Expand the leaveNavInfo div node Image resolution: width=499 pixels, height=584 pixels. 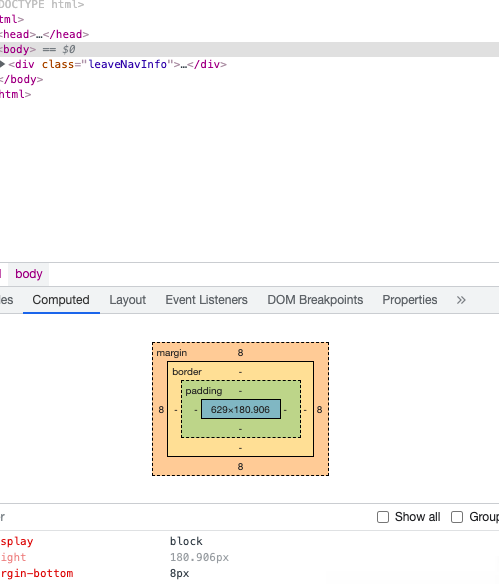(2, 64)
